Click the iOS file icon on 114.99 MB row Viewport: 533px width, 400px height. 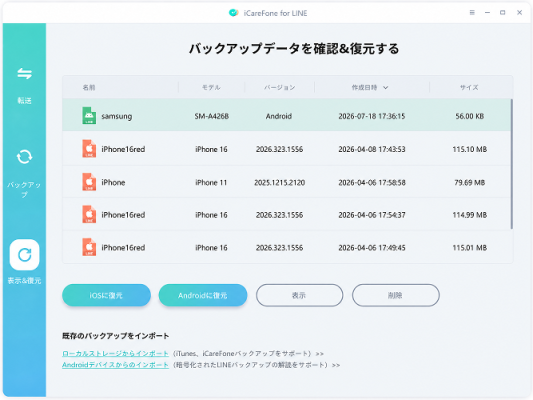click(89, 214)
